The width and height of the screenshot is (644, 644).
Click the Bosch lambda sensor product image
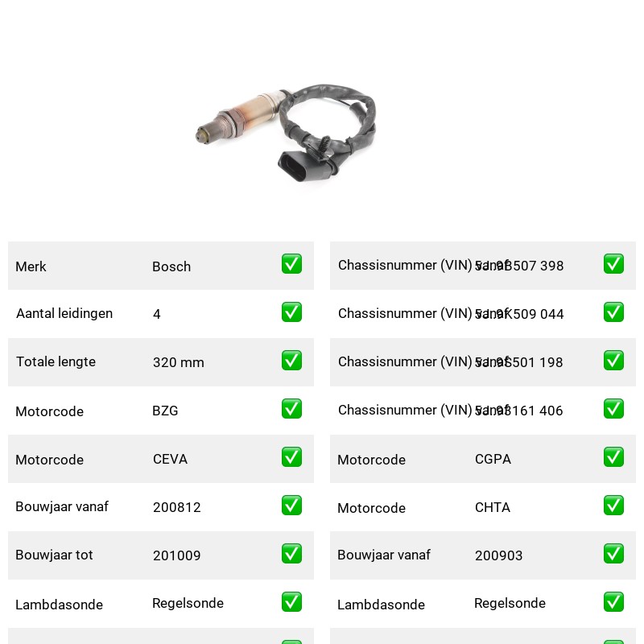point(286,134)
